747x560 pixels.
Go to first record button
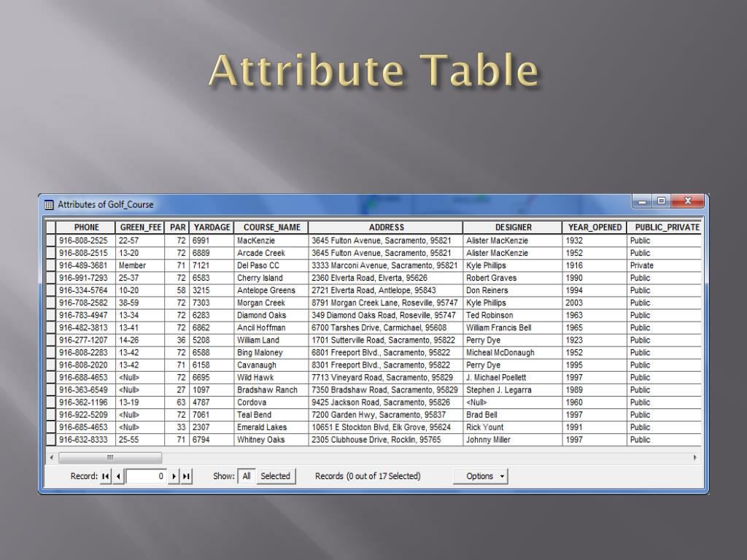click(x=105, y=476)
